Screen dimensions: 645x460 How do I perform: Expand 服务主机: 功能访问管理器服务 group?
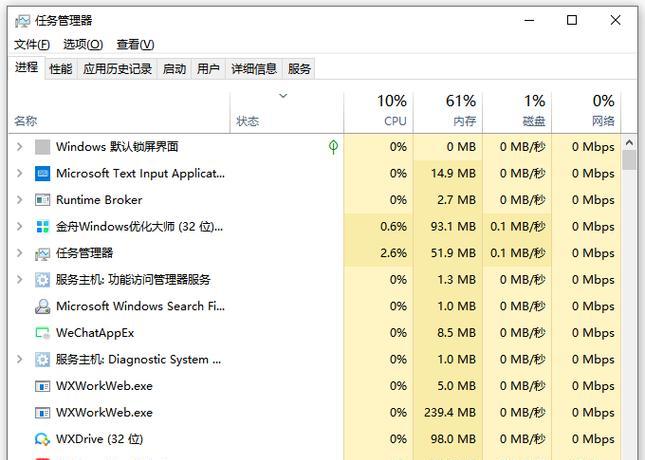pyautogui.click(x=19, y=280)
